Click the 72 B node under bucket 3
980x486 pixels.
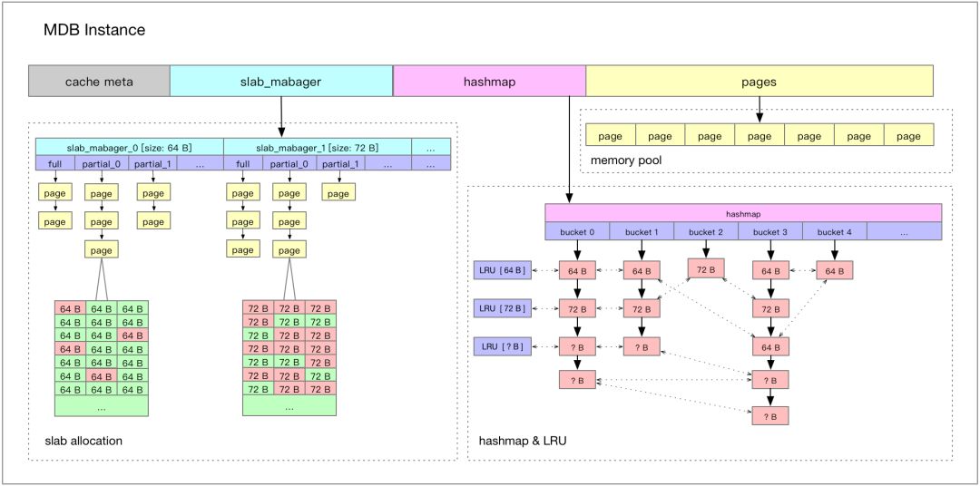[770, 308]
